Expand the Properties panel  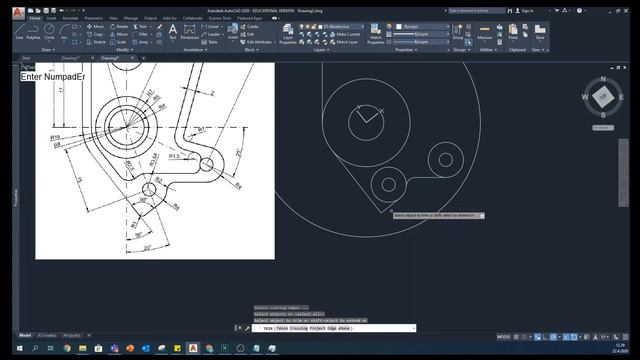pos(406,50)
